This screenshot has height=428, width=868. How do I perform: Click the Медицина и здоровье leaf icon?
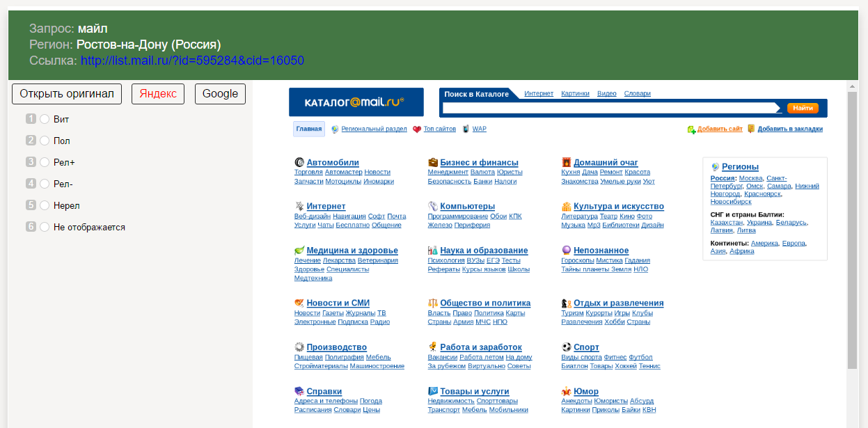click(x=299, y=251)
